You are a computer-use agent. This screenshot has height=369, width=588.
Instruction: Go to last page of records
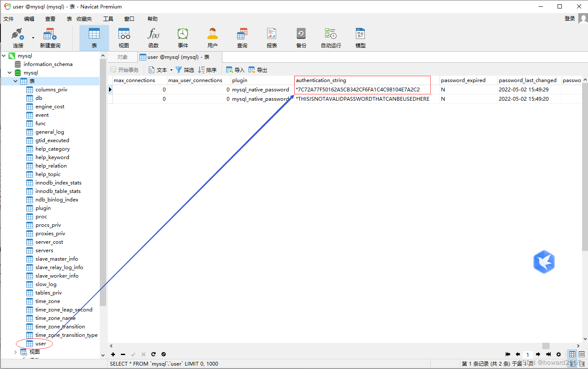point(548,354)
